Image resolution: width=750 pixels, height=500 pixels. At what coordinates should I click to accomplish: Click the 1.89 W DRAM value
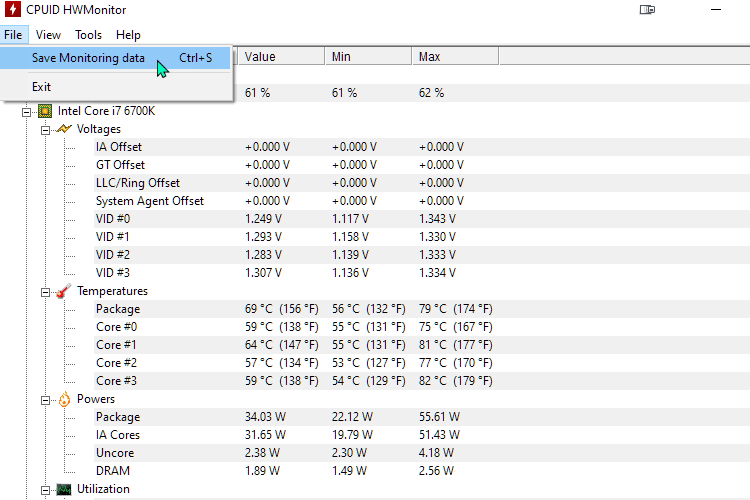point(263,471)
